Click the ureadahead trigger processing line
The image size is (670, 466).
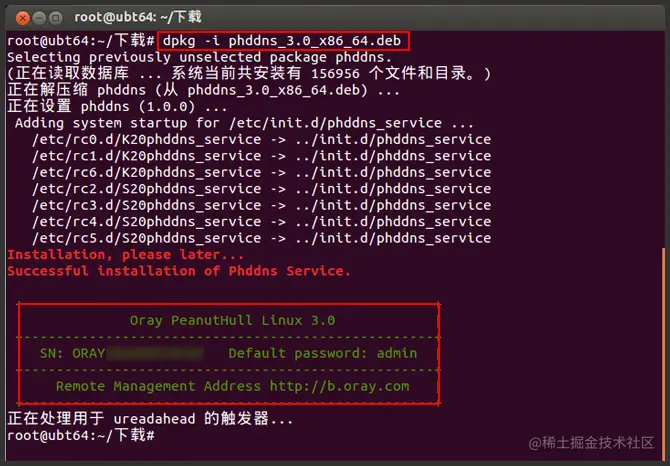pyautogui.click(x=150, y=419)
